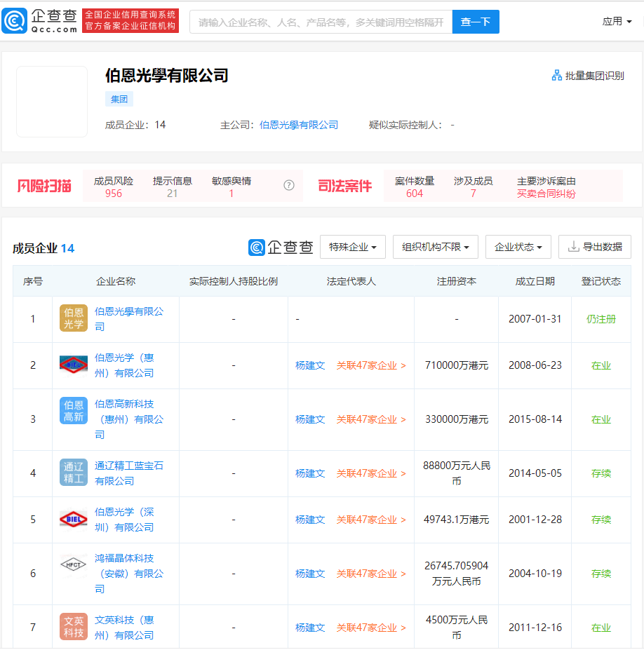Click the 案件数量 604 value
Screen dimensions: 644x650
coord(415,194)
